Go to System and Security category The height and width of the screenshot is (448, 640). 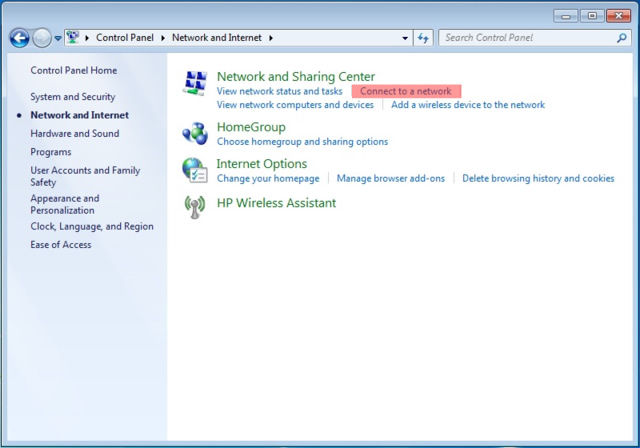73,97
